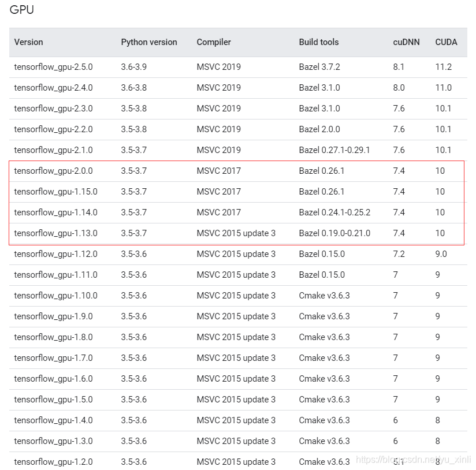Click cuDNN 7.4 cell in tensorflow_gpu-1.15.0 row
This screenshot has width=476, height=470.
399,192
